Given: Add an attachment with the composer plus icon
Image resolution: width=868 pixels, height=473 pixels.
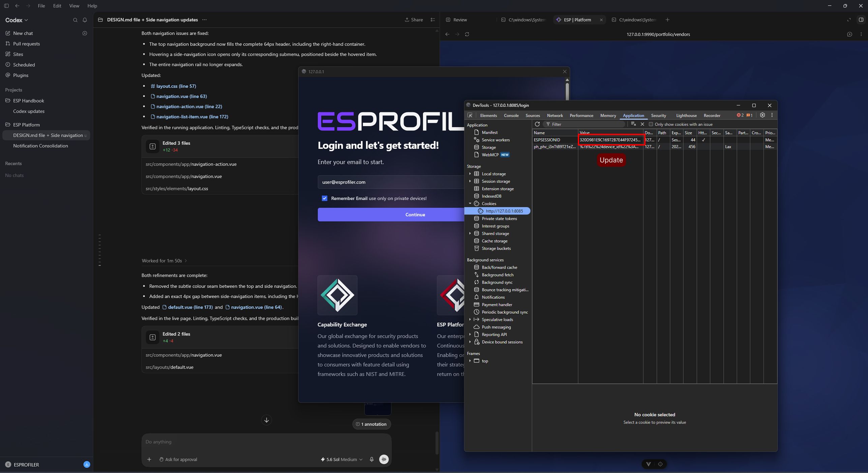Looking at the screenshot, I should 149,460.
